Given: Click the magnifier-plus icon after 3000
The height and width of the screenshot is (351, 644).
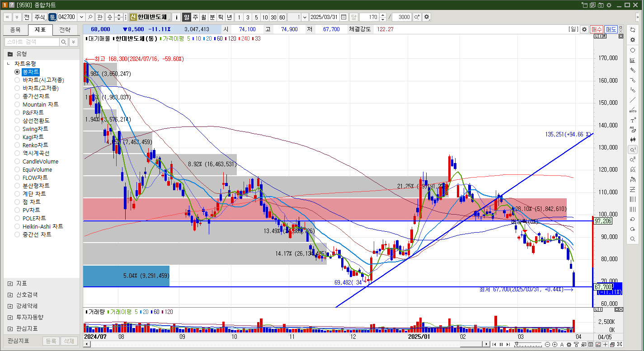Looking at the screenshot, I should pyautogui.click(x=417, y=17).
